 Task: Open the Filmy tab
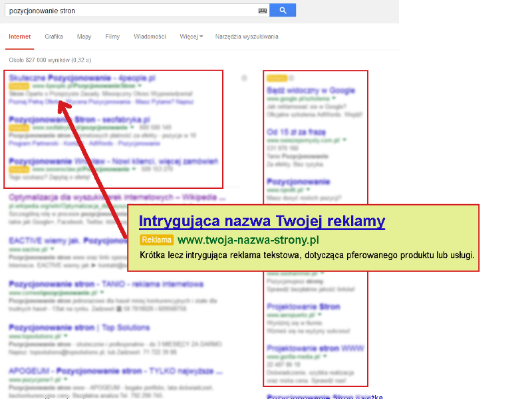(112, 37)
